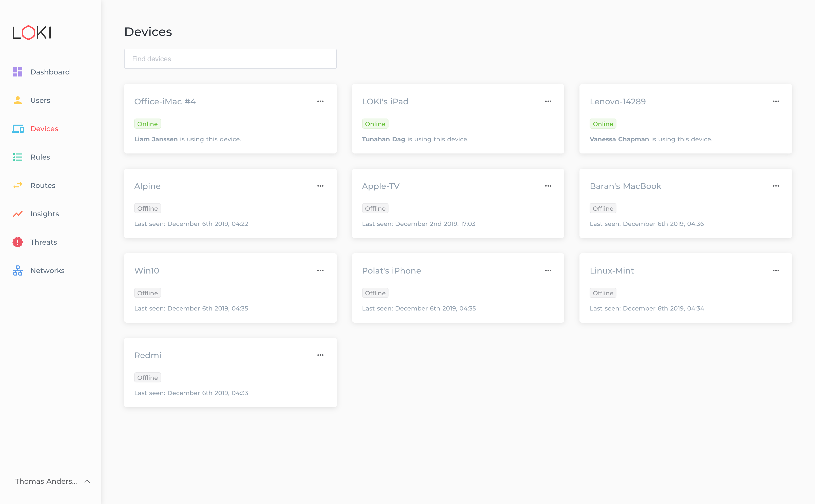Click the user name Vanessa Chapman

[x=619, y=139]
